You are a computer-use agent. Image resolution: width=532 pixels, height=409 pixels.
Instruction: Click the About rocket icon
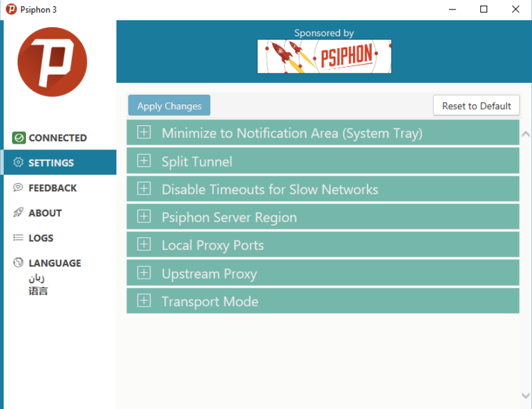[x=18, y=213]
